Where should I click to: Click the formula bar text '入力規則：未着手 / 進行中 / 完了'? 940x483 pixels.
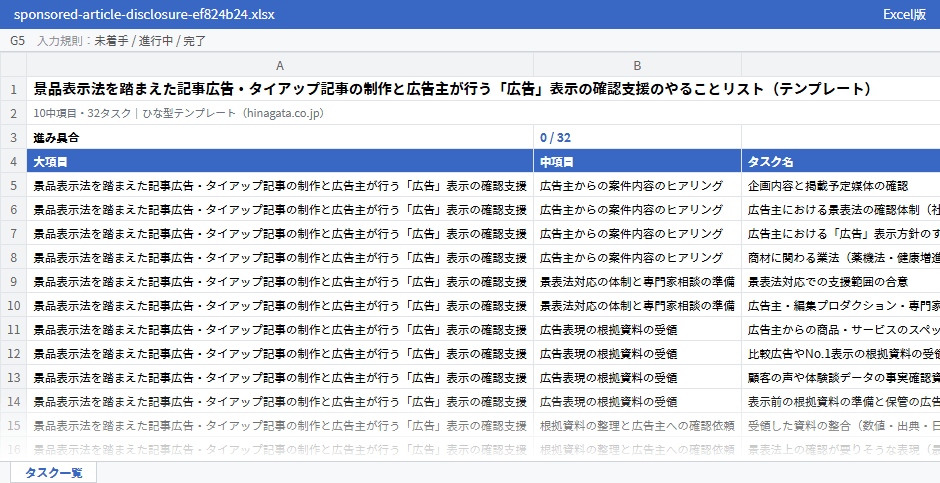click(x=122, y=41)
